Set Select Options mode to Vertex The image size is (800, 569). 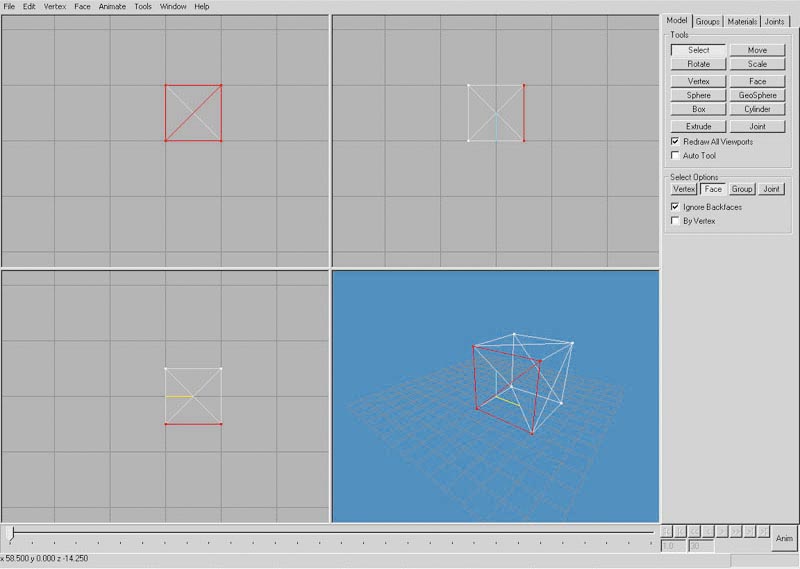click(x=684, y=189)
